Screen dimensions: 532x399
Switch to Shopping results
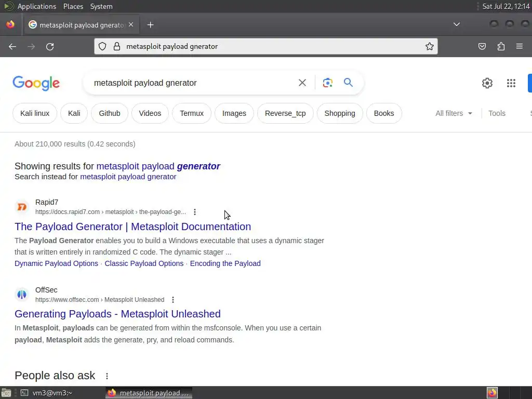coord(340,113)
